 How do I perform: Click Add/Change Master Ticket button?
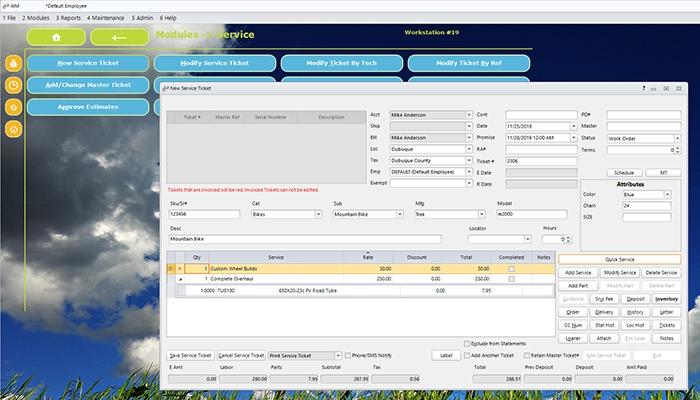tap(88, 85)
